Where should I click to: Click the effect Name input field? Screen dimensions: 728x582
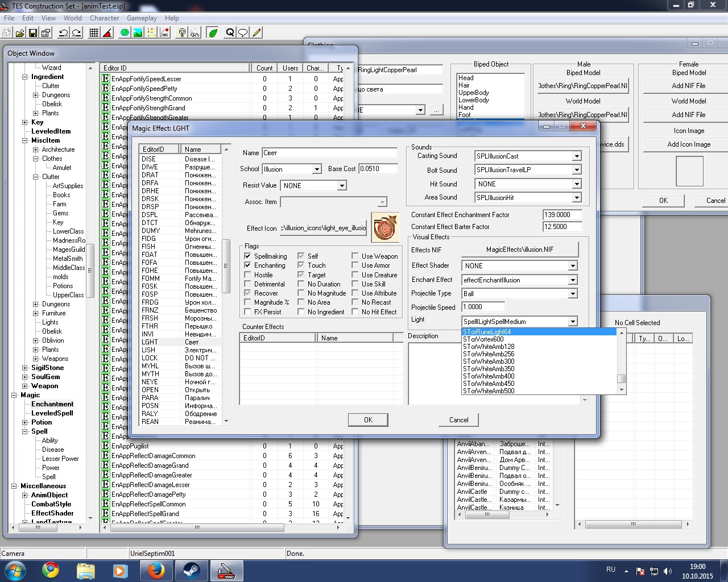click(x=329, y=153)
